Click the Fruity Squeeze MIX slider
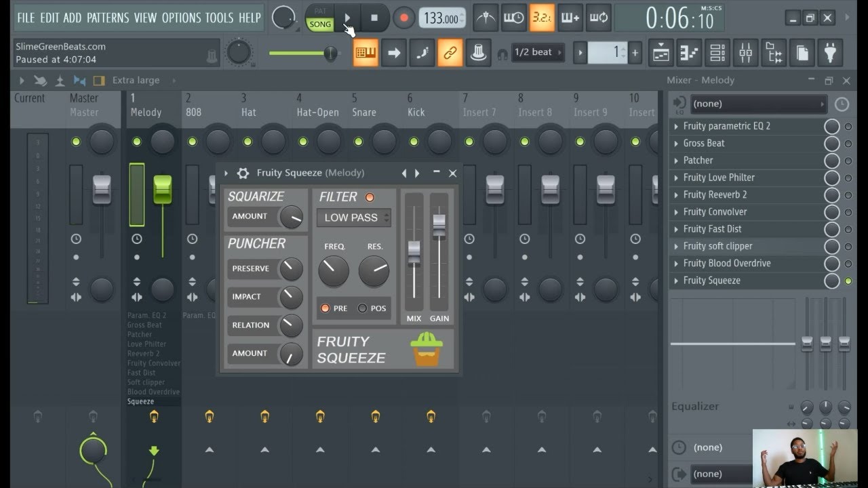This screenshot has height=488, width=868. [414, 254]
